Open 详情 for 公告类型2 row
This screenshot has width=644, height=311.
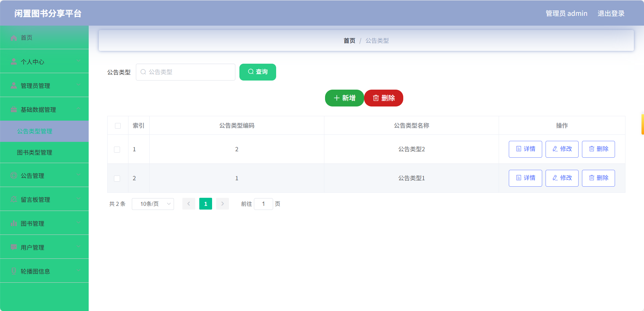pos(525,149)
